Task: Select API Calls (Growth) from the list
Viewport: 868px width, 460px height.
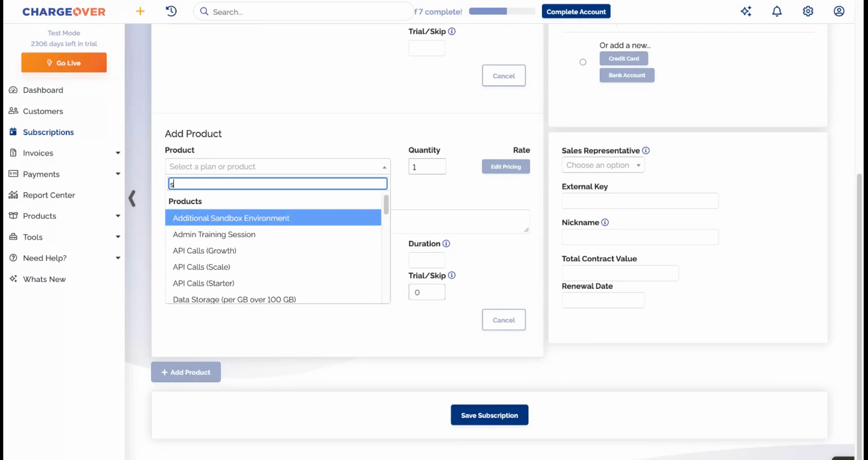Action: [273, 251]
